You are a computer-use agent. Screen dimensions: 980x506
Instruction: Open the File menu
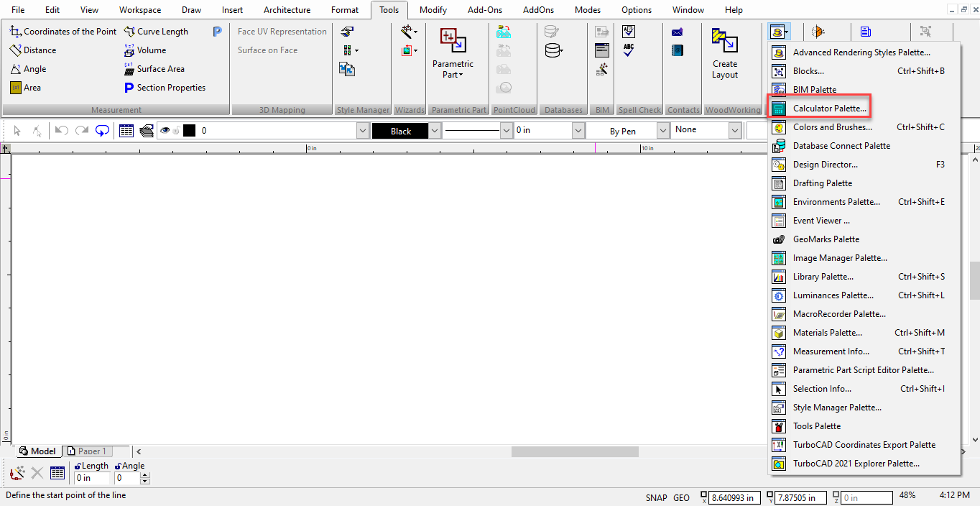(18, 10)
